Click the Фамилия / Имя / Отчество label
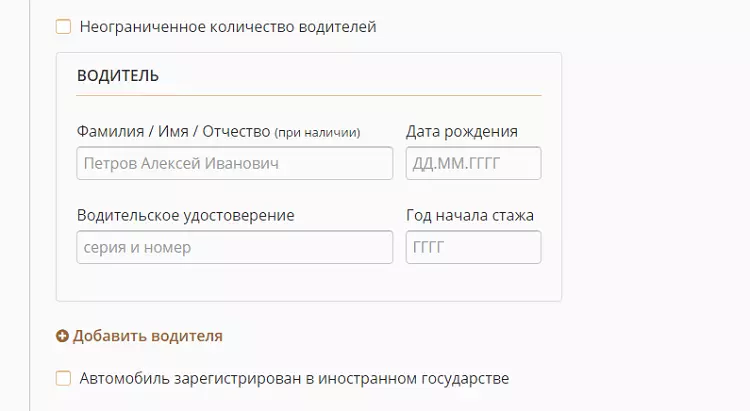Viewport: 750px width, 411px height. point(174,131)
